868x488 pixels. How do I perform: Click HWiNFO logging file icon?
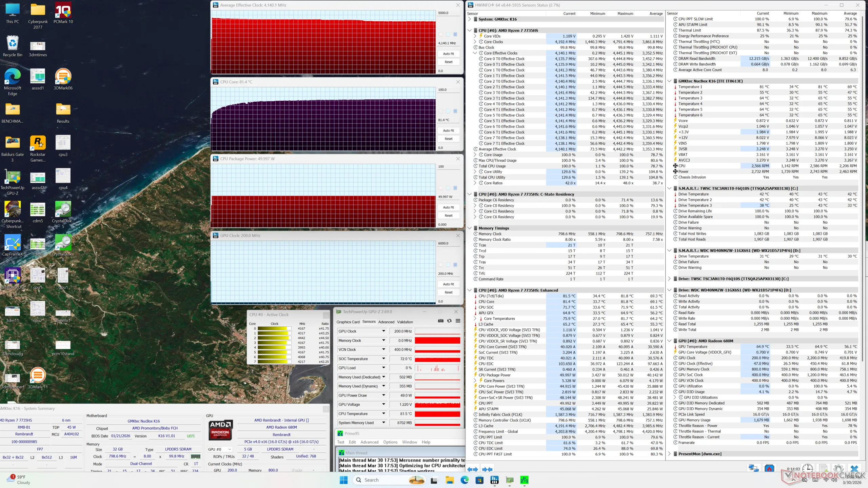point(823,469)
